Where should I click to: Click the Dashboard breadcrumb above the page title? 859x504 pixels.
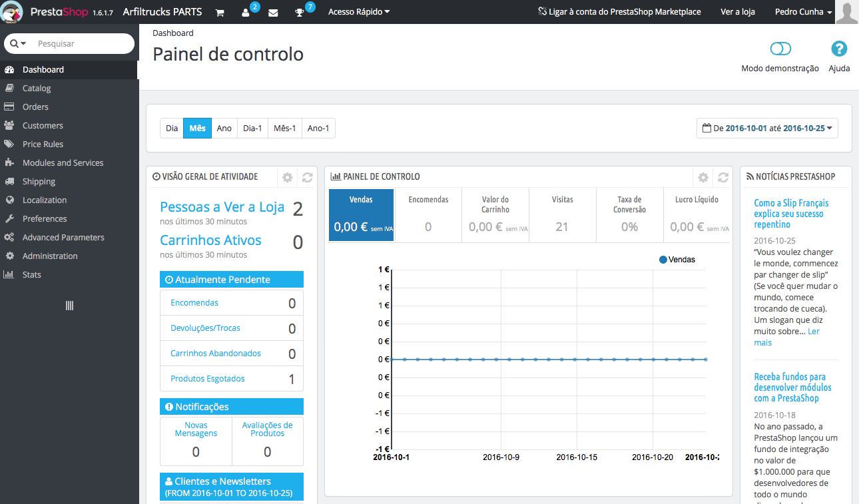173,33
